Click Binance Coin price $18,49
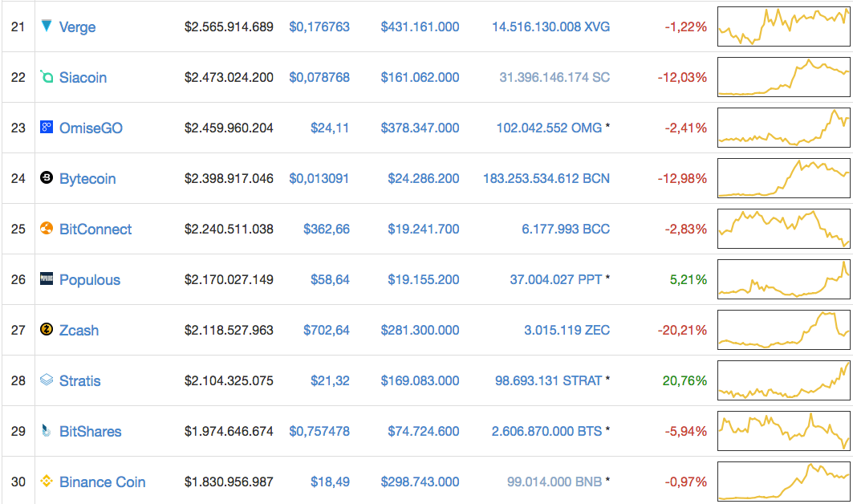 coord(330,482)
